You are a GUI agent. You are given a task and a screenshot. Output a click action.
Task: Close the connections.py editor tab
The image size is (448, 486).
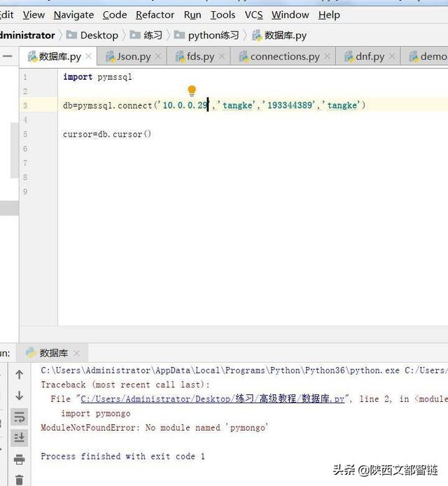(x=327, y=57)
